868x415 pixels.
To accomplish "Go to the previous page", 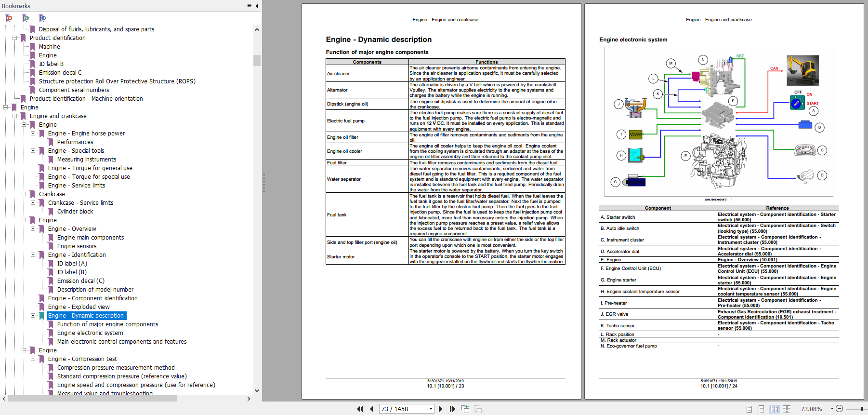I will (372, 409).
